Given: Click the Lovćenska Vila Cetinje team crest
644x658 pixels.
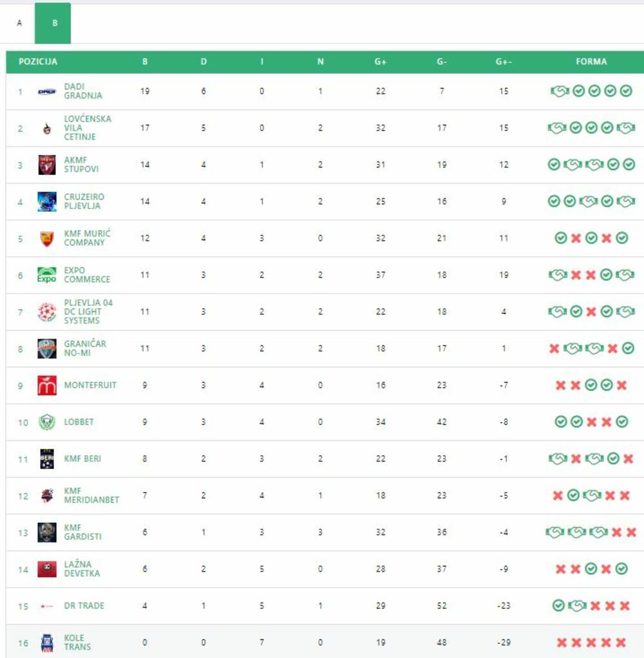Looking at the screenshot, I should point(46,128).
